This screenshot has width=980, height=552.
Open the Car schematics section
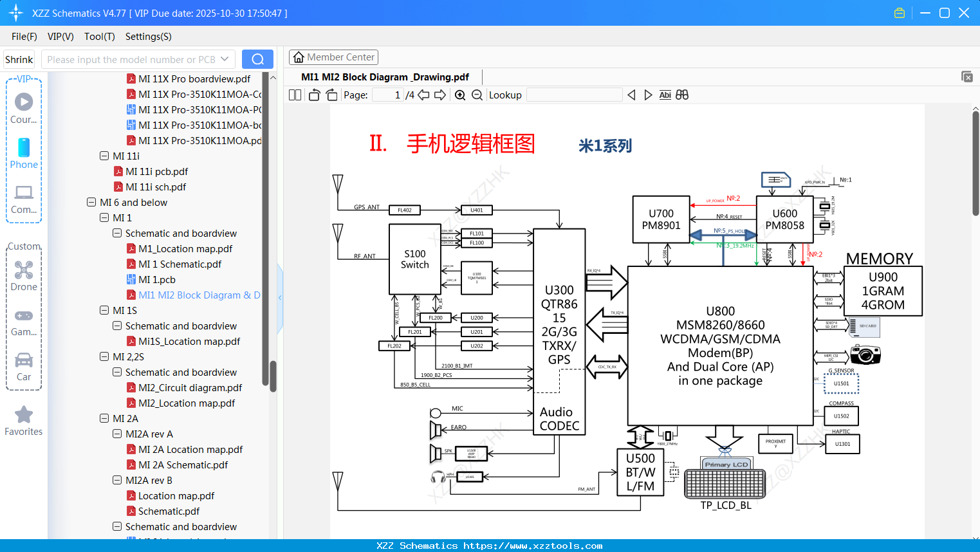(23, 360)
